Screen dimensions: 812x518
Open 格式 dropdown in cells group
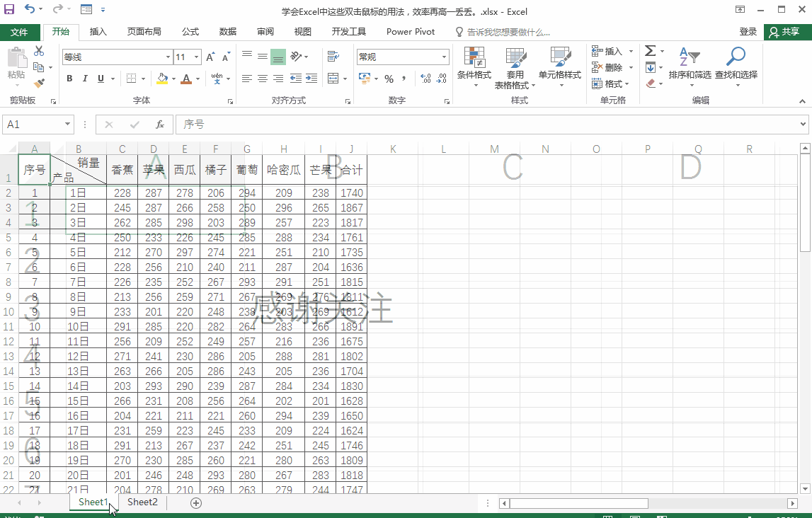pos(611,84)
